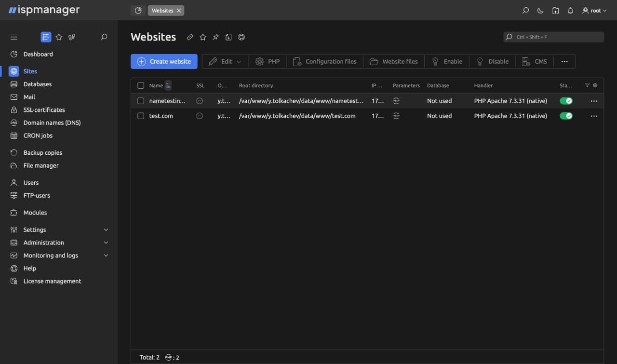Screen dimensions: 617x364
Task: Sort by the Root directory column header
Action: click(256, 85)
